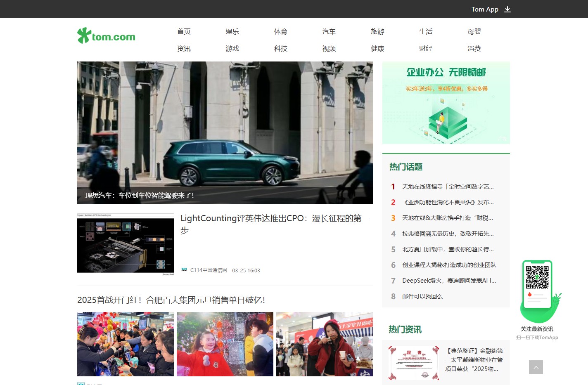
Task: Open the shopping crowd photo thumbnail
Action: [x=126, y=344]
